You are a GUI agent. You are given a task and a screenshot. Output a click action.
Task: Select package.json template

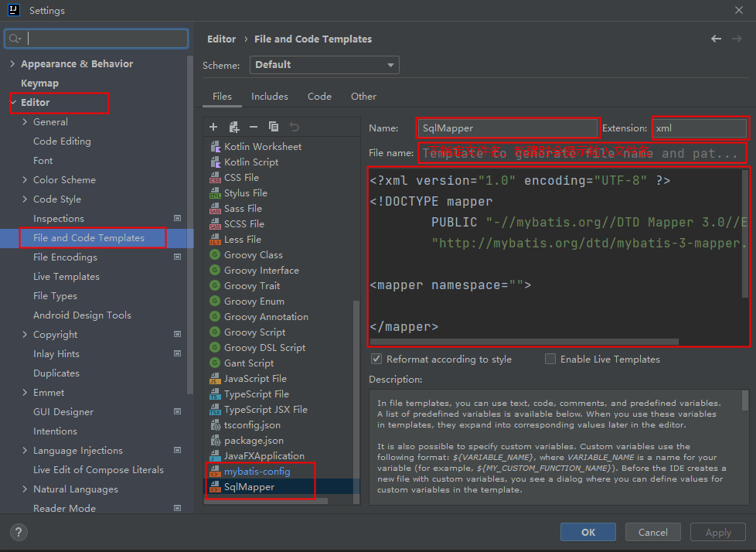tap(254, 440)
